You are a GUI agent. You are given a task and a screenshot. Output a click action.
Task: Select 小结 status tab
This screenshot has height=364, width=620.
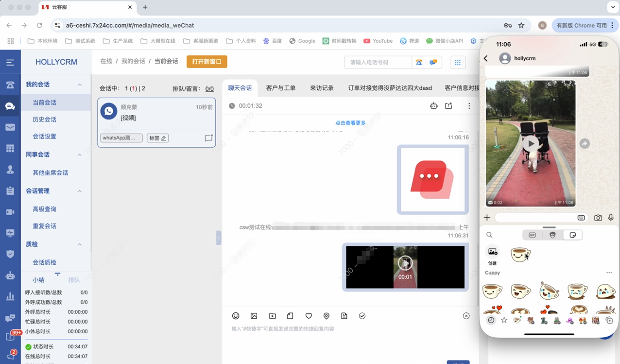pos(38,280)
